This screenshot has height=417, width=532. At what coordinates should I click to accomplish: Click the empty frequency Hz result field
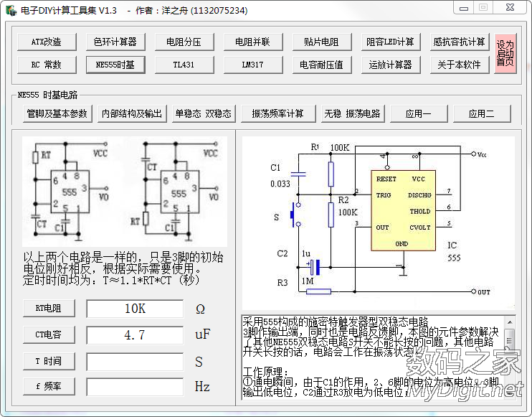135,387
